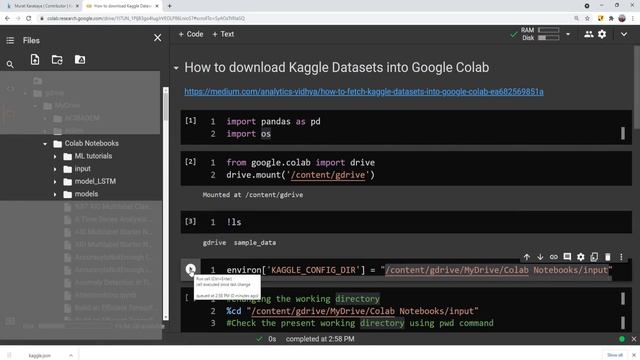This screenshot has width=640, height=360.
Task: Reload the page in the browser
Action: [x=29, y=18]
